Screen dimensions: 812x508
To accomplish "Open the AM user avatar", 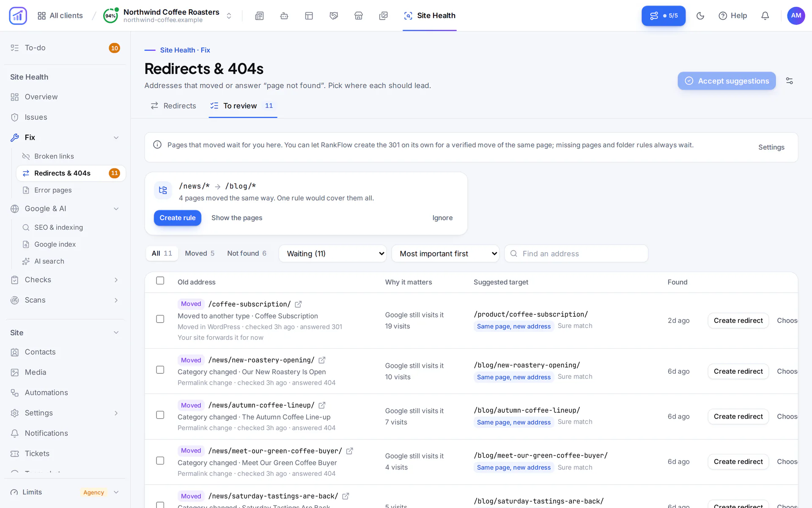I will (x=796, y=16).
